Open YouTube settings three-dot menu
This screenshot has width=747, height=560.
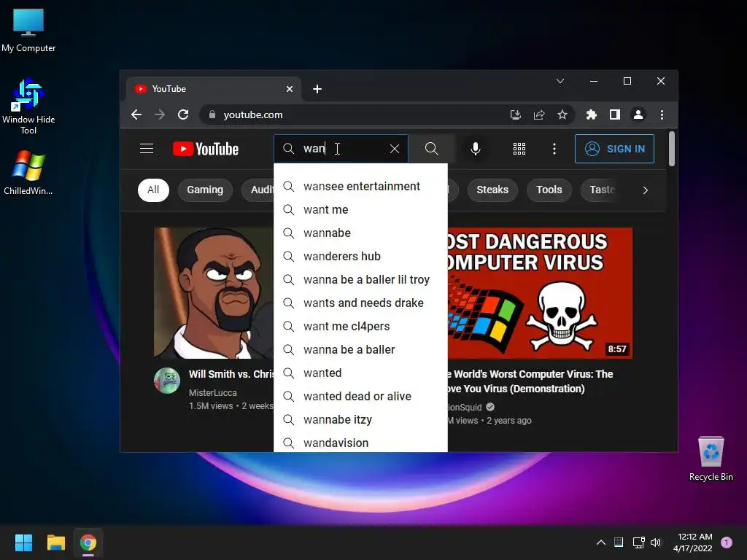coord(554,149)
